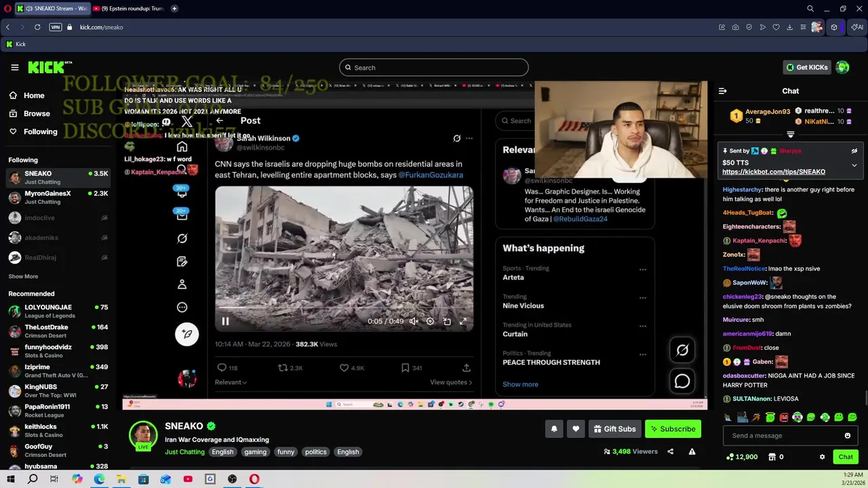The width and height of the screenshot is (868, 488).
Task: Switch to the SNEAKO Stream browser tab
Action: (x=52, y=9)
